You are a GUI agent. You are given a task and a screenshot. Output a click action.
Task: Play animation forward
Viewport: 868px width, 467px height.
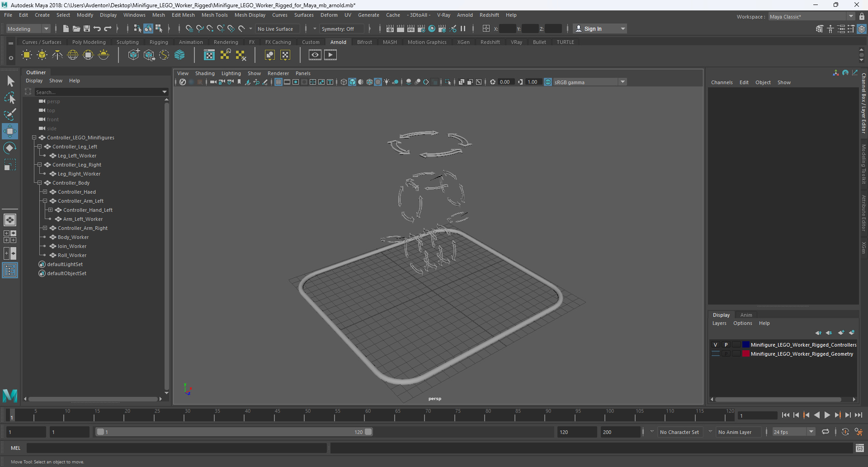[x=827, y=415]
